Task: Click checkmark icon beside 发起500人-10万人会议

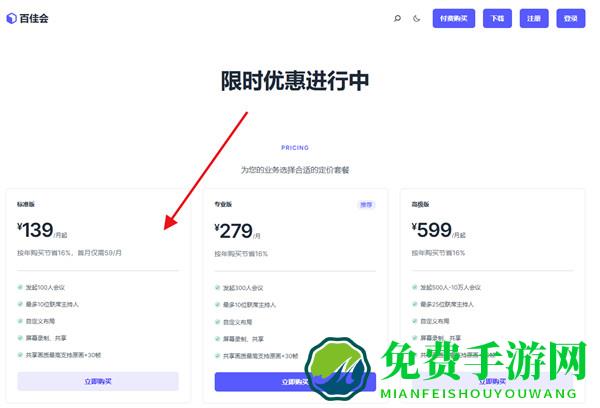Action: [412, 287]
